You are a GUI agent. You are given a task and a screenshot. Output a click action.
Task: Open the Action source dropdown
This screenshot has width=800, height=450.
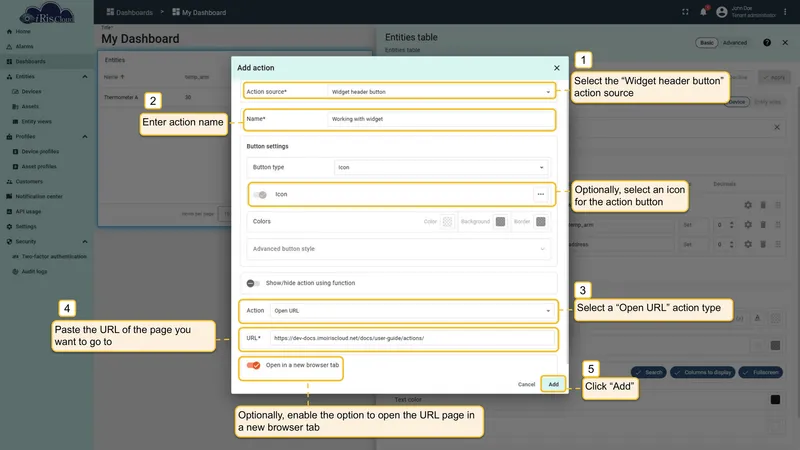(441, 92)
